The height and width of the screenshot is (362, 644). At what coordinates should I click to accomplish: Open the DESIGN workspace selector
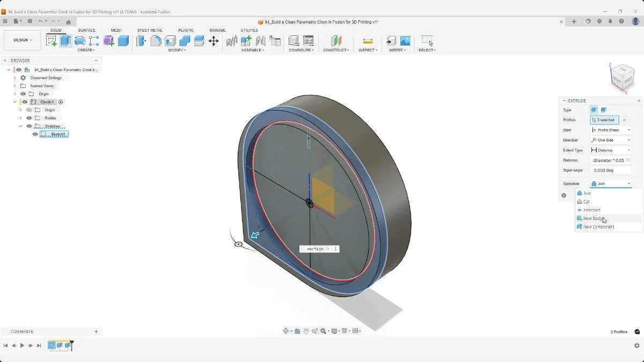coord(22,40)
